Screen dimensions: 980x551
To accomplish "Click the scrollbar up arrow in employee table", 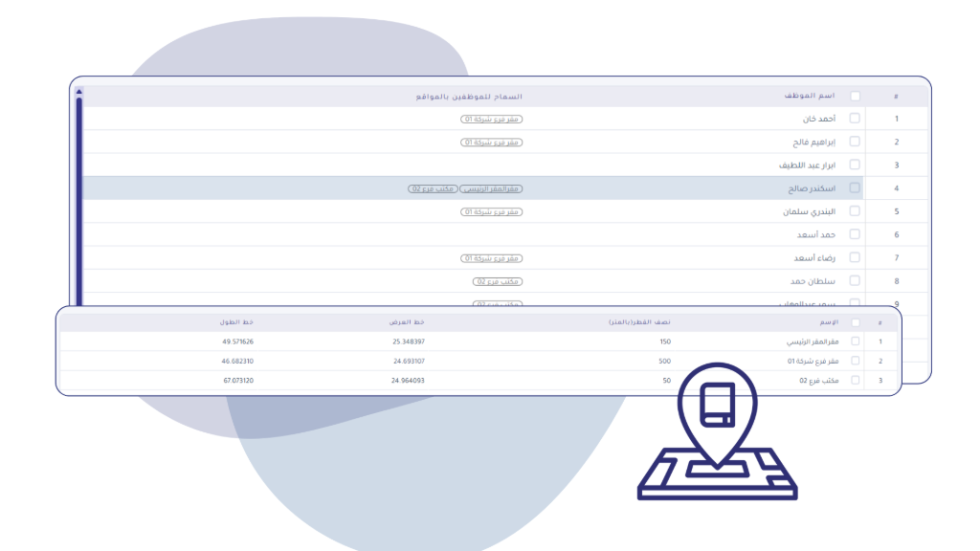I will [x=78, y=93].
